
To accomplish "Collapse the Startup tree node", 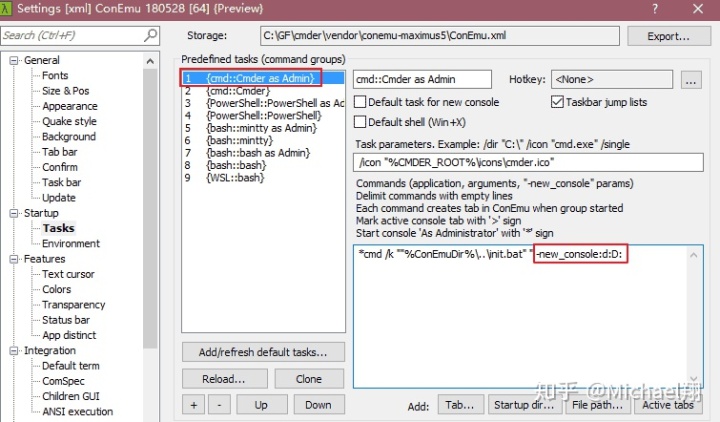I will pyautogui.click(x=14, y=213).
